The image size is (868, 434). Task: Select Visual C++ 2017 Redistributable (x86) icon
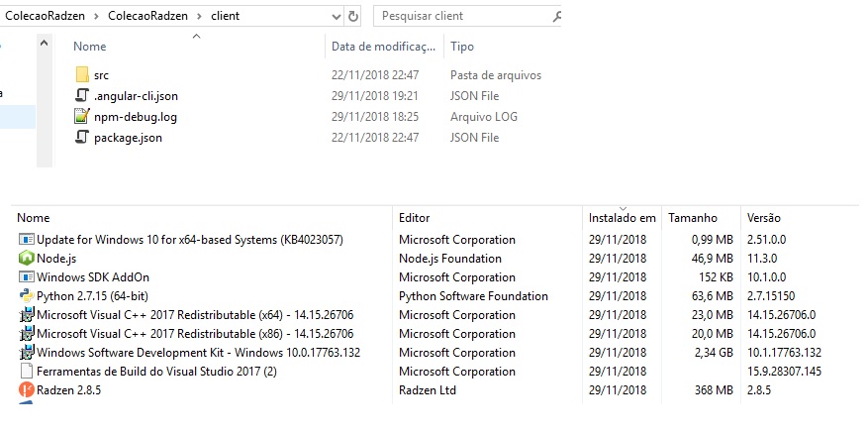tap(26, 334)
